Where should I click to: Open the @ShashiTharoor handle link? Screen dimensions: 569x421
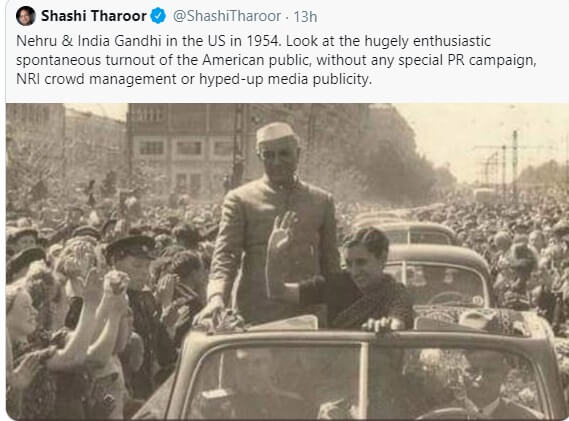tap(227, 16)
